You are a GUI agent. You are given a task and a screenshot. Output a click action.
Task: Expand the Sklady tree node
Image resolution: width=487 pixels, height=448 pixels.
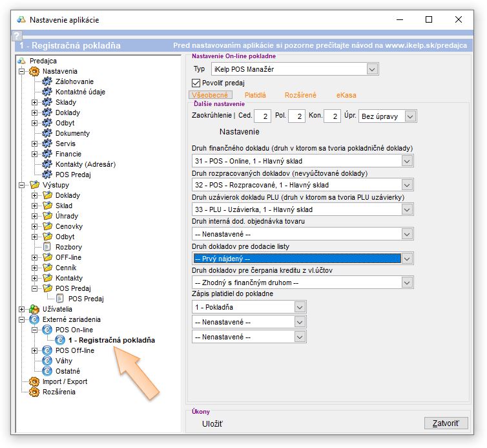point(35,102)
